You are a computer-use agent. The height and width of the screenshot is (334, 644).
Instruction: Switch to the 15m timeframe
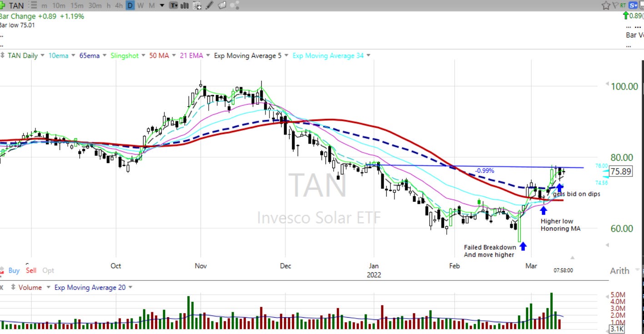[77, 6]
